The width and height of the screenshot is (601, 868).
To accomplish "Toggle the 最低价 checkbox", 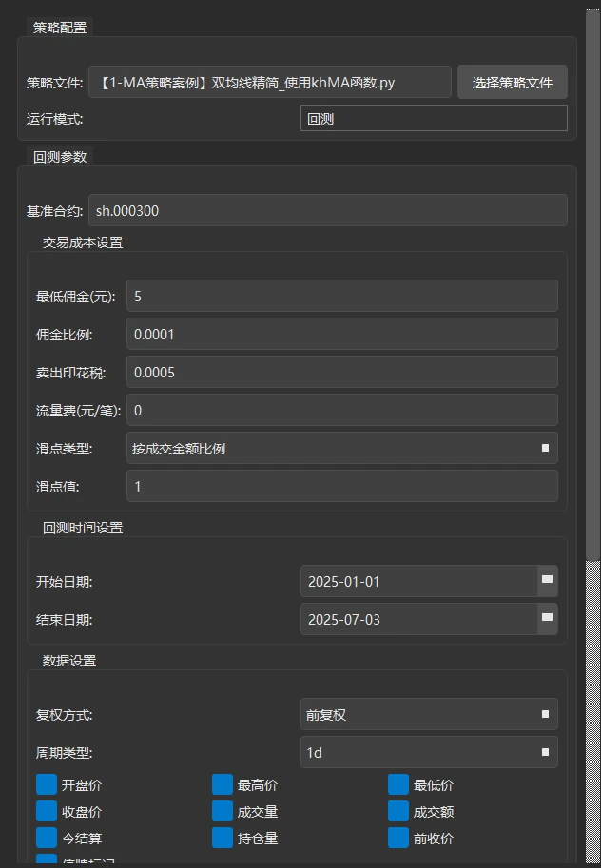I will 398,784.
